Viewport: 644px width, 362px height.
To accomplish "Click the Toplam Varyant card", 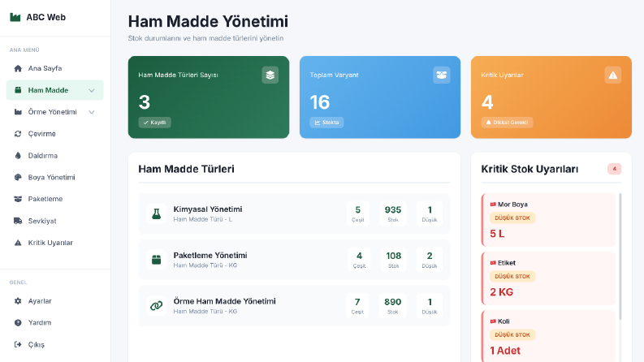I will (380, 97).
